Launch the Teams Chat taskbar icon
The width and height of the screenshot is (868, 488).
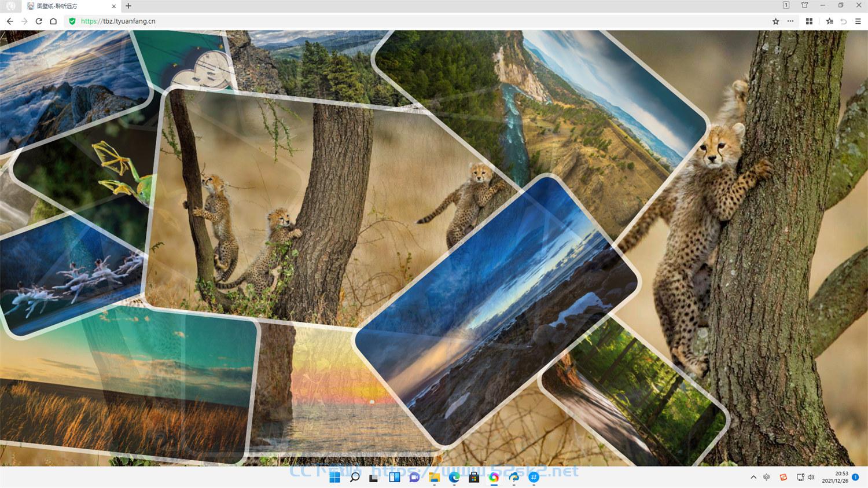pos(414,477)
